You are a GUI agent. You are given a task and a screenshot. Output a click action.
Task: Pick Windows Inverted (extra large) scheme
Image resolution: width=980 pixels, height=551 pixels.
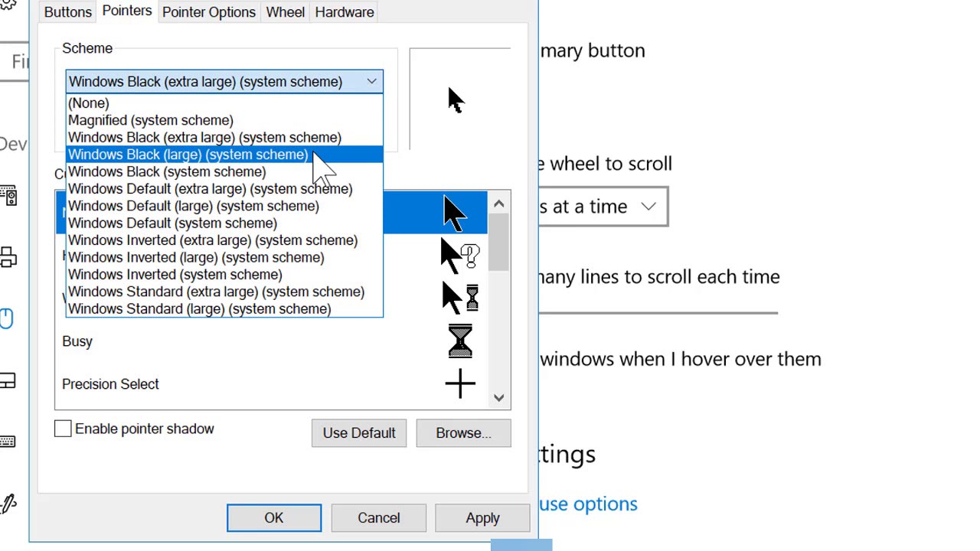point(224,240)
